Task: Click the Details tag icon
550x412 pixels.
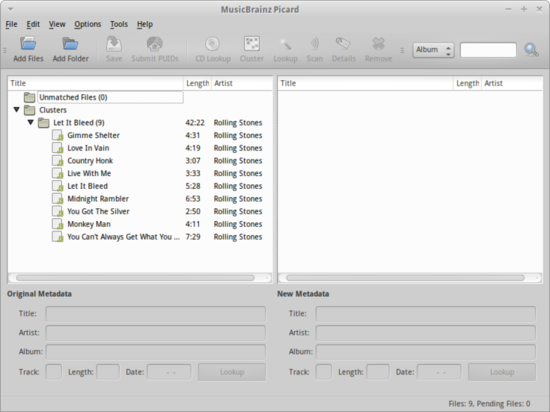Action: click(x=343, y=44)
